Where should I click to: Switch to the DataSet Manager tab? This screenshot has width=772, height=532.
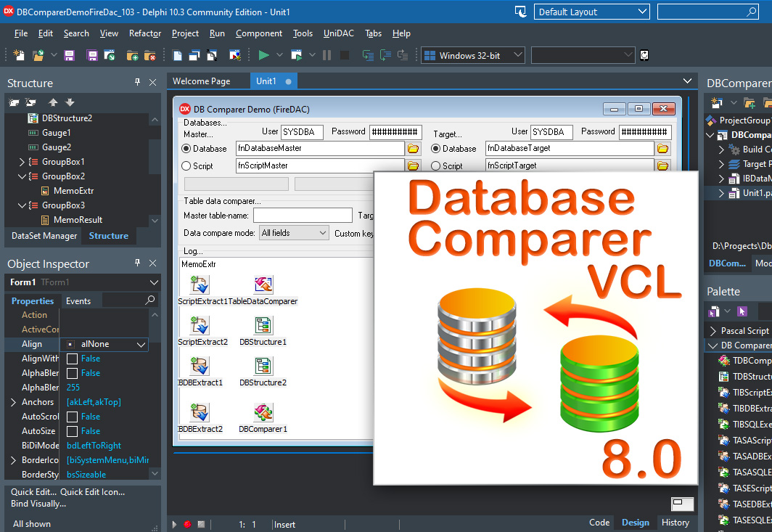(x=46, y=235)
